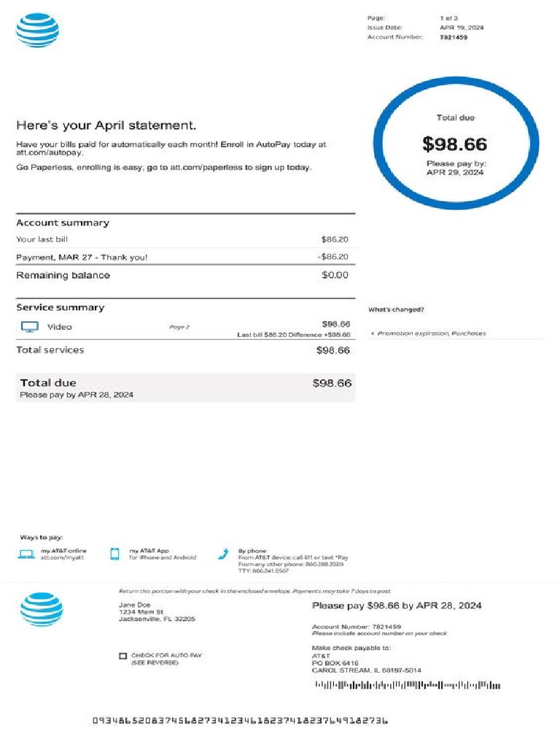
Task: Click the Account summary section heading
Action: (63, 223)
